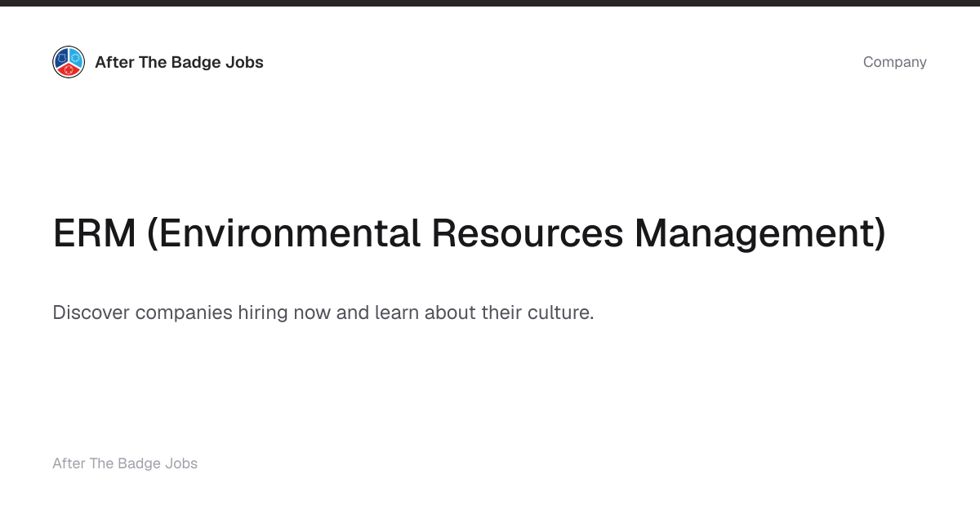The image size is (980, 514).
Task: Select the Company label in the header
Action: click(x=894, y=62)
